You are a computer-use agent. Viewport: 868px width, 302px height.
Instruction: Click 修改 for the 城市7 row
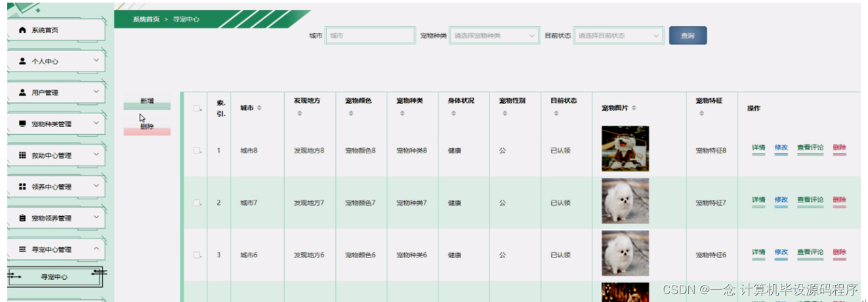pos(781,200)
